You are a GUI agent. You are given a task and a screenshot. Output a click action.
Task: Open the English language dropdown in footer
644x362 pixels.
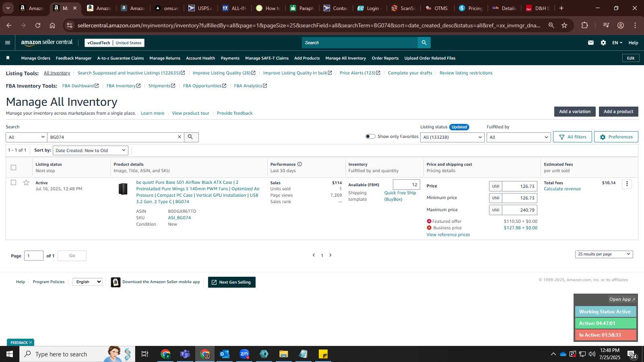[x=87, y=282]
